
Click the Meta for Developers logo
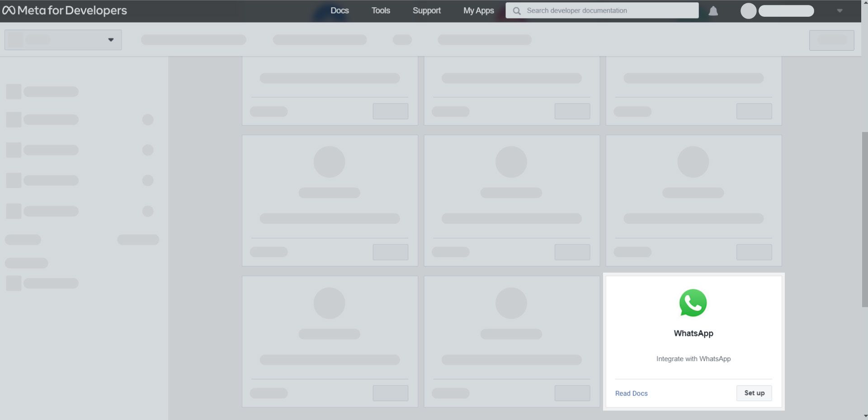[65, 10]
